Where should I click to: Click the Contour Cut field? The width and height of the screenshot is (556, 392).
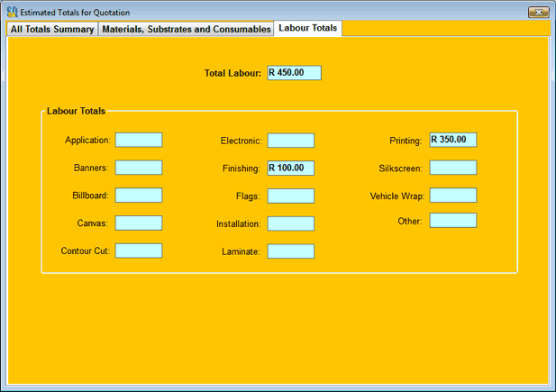(139, 251)
